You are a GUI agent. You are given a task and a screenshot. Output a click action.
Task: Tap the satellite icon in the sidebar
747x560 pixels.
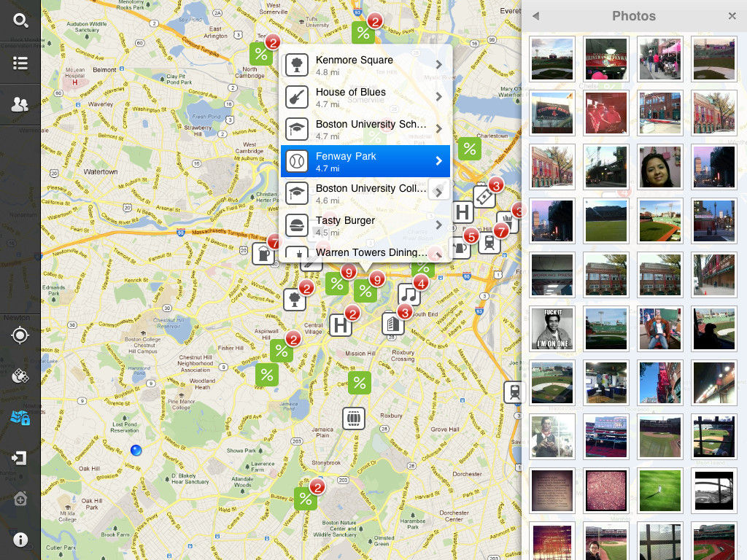20,376
